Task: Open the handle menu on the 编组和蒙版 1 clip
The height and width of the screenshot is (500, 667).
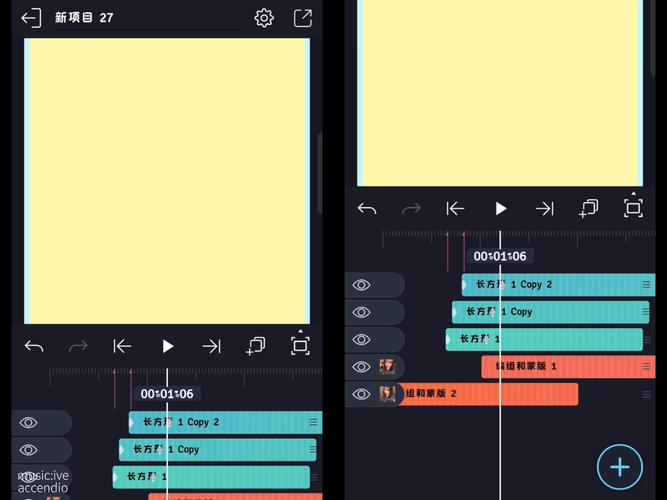Action: (x=646, y=366)
